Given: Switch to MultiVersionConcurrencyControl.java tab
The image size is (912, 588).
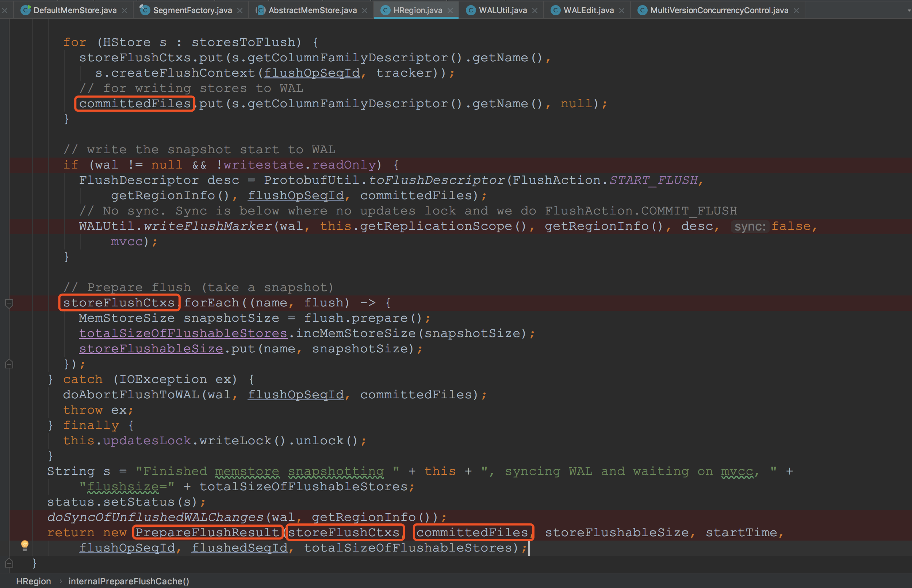Looking at the screenshot, I should coord(719,10).
